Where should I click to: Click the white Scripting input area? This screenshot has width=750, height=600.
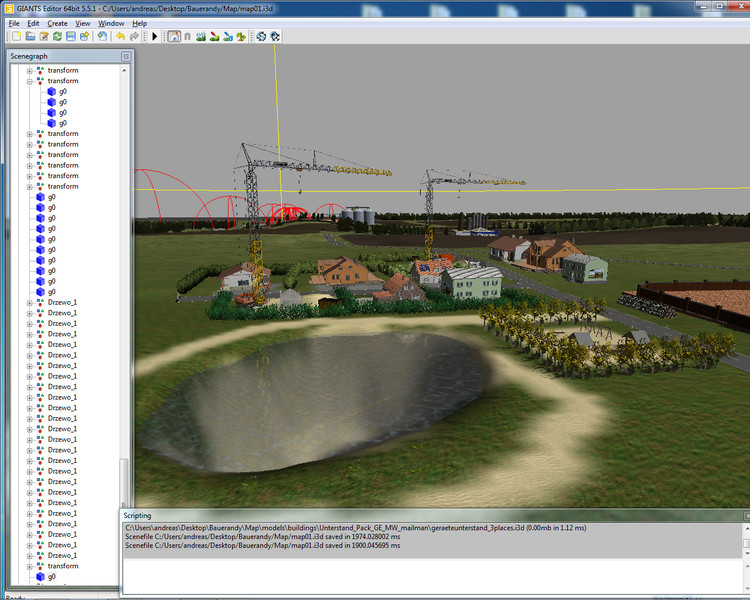pos(433,576)
